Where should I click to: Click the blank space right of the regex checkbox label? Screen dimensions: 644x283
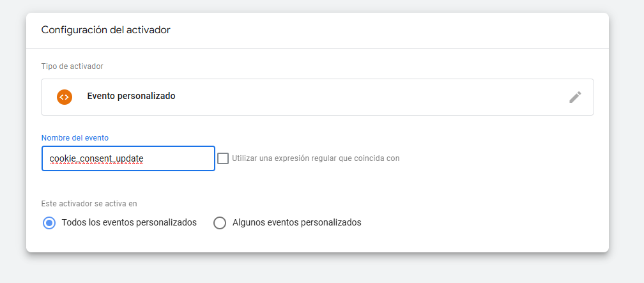pyautogui.click(x=498, y=158)
